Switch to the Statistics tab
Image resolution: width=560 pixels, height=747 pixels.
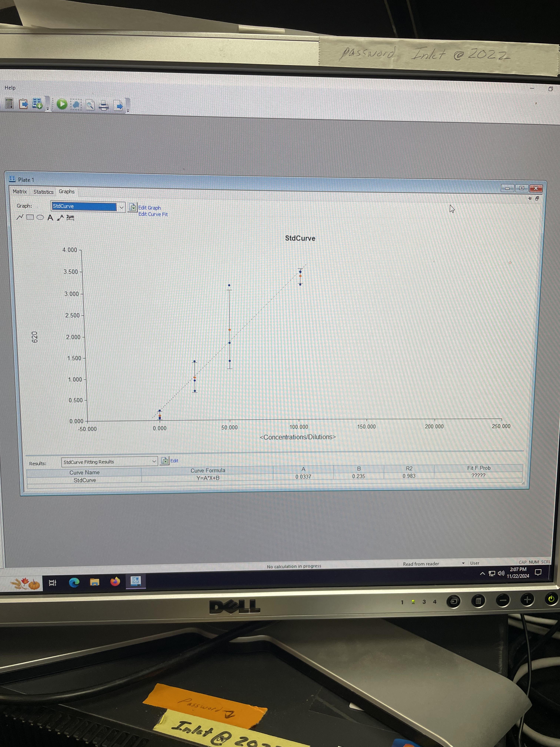[43, 192]
